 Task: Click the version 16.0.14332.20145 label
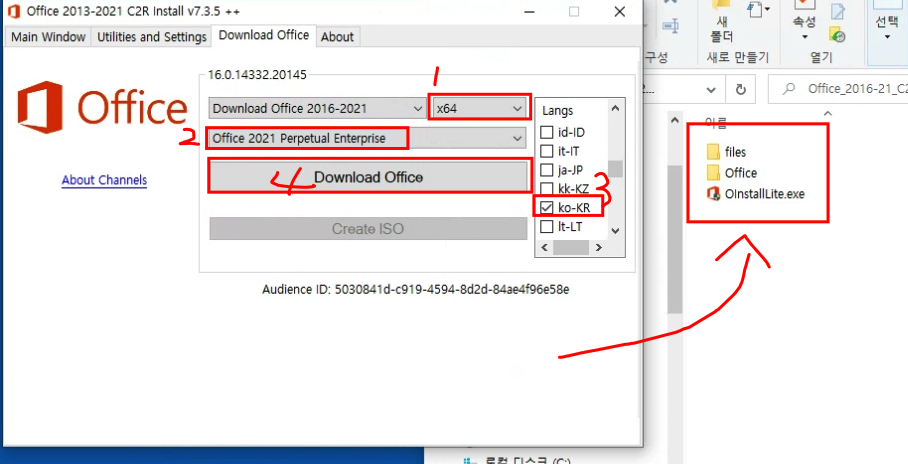point(257,74)
